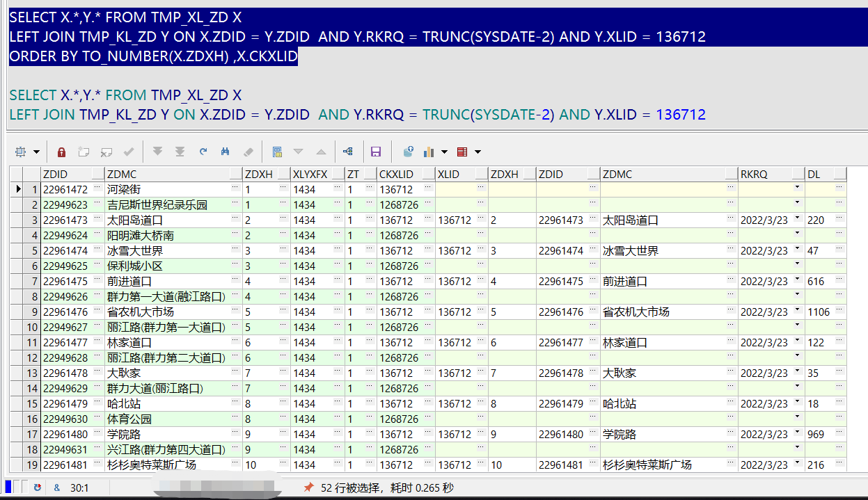This screenshot has height=500, width=868.
Task: Click ellipsis button in 河梁街 cell
Action: click(235, 189)
